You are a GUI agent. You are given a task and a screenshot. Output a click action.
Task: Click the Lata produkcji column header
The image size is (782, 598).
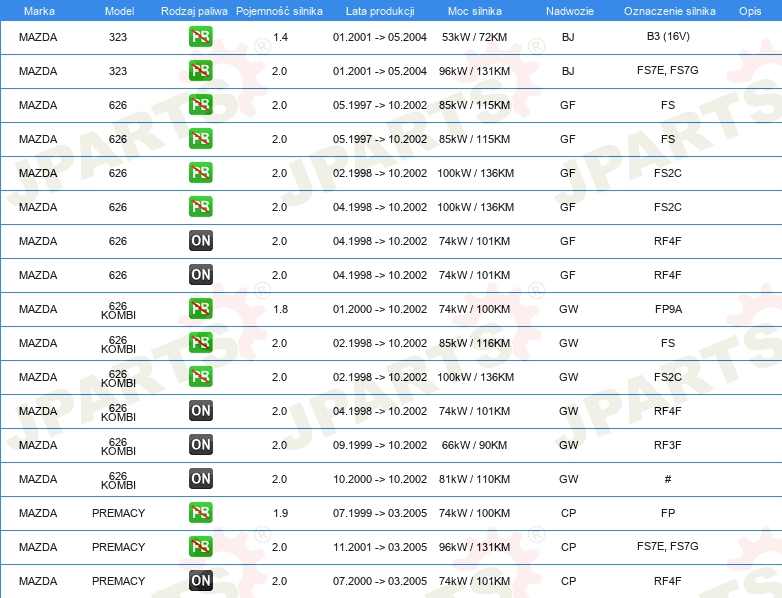[x=380, y=11]
